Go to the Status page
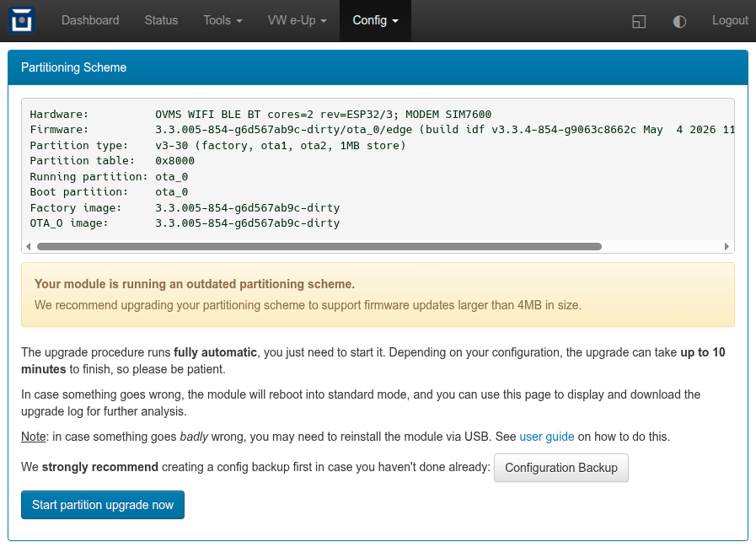 tap(161, 20)
